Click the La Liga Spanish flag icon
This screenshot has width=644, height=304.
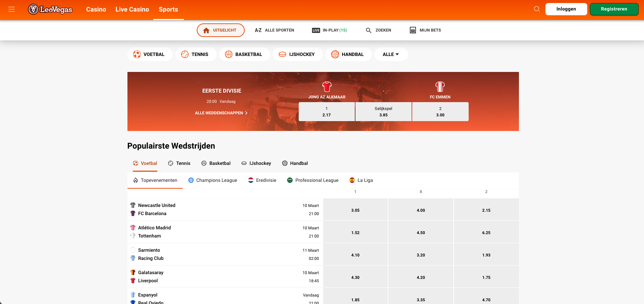click(x=352, y=180)
